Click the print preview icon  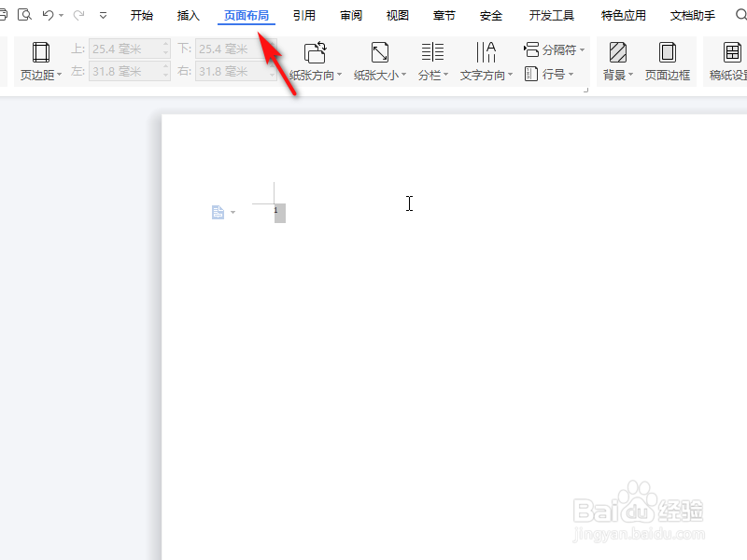coord(24,15)
